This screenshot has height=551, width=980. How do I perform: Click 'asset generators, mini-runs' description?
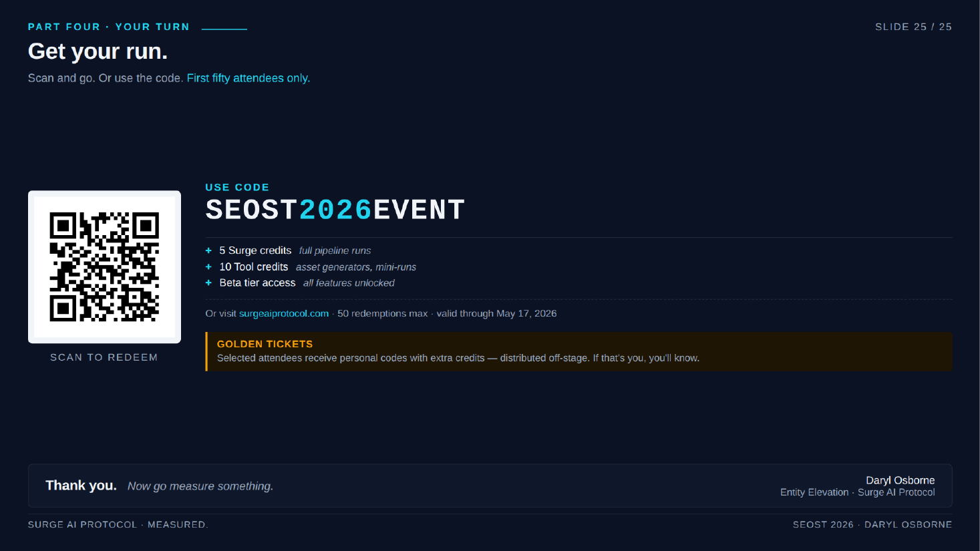[356, 267]
